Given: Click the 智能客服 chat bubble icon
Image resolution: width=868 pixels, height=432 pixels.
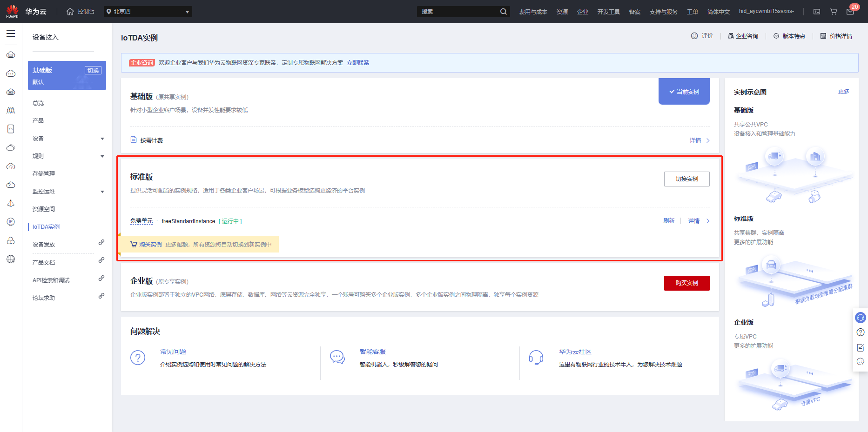Looking at the screenshot, I should [337, 357].
